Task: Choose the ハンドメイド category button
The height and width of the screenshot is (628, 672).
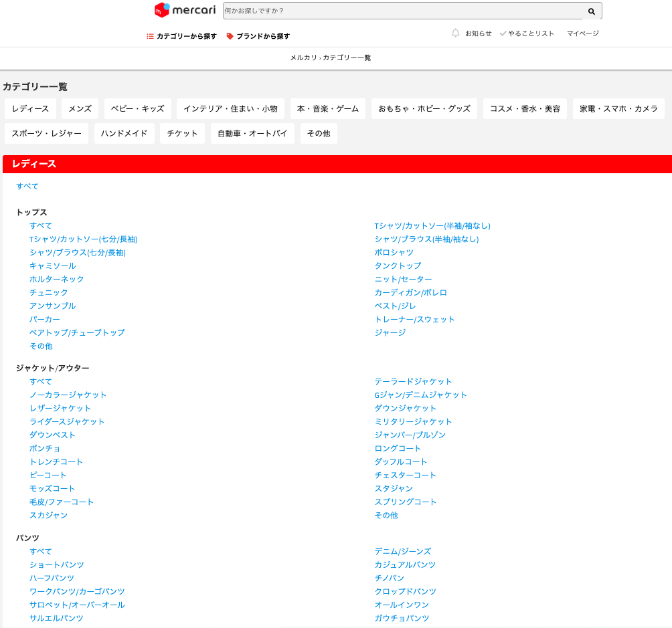Action: coord(124,133)
